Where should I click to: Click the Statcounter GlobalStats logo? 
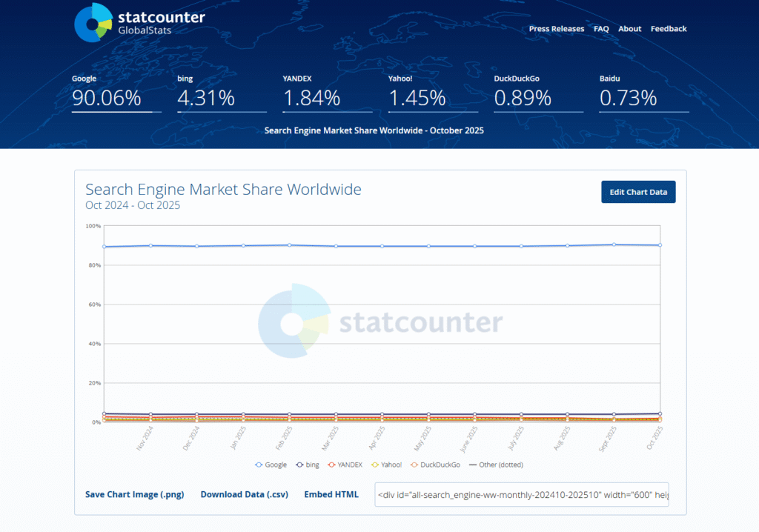tap(139, 22)
